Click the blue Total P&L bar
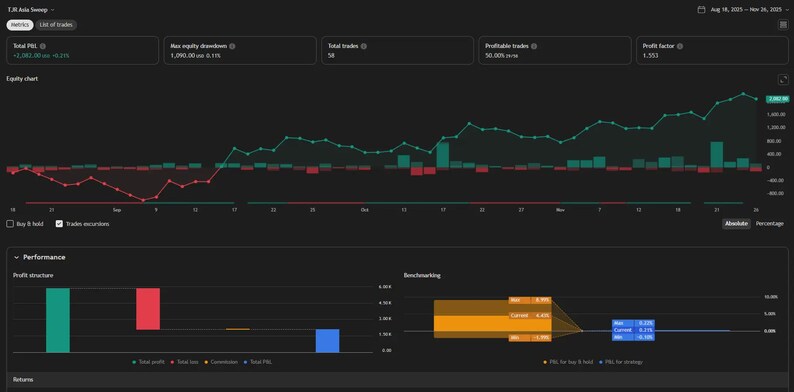The image size is (794, 392). (328, 341)
